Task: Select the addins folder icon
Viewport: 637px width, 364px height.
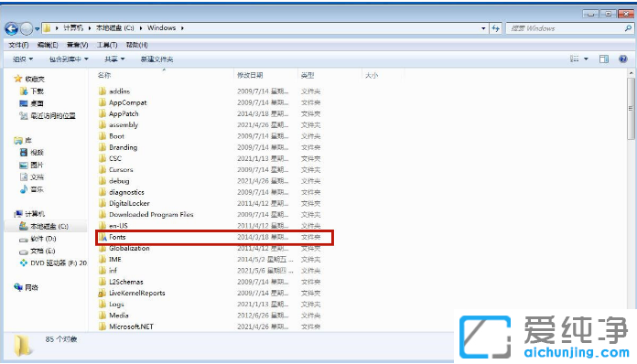Action: (103, 91)
